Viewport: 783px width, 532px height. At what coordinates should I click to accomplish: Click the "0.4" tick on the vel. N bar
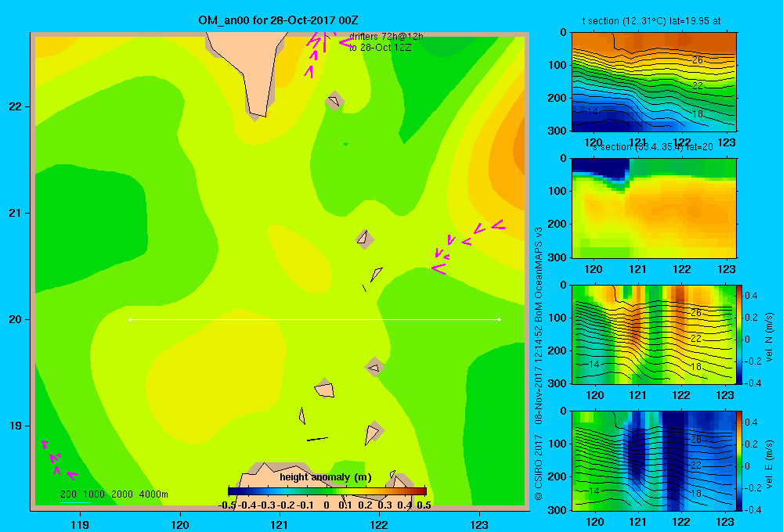coord(751,296)
